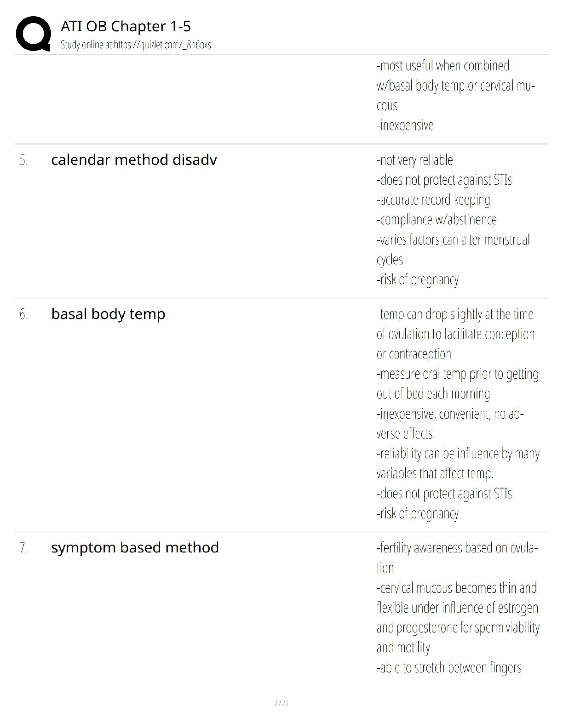Click the Quizlet Q logo
Screen dimensions: 563x728
click(33, 34)
